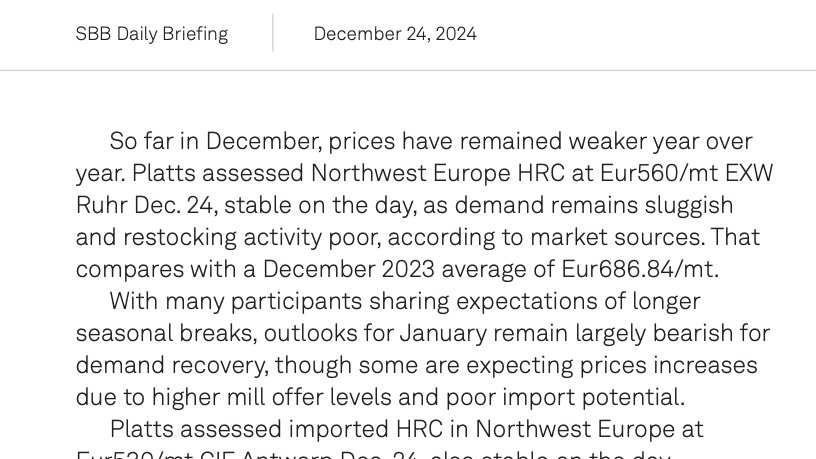Image resolution: width=816 pixels, height=459 pixels.
Task: Select the word 'Platts' in first paragraph
Action: point(163,173)
